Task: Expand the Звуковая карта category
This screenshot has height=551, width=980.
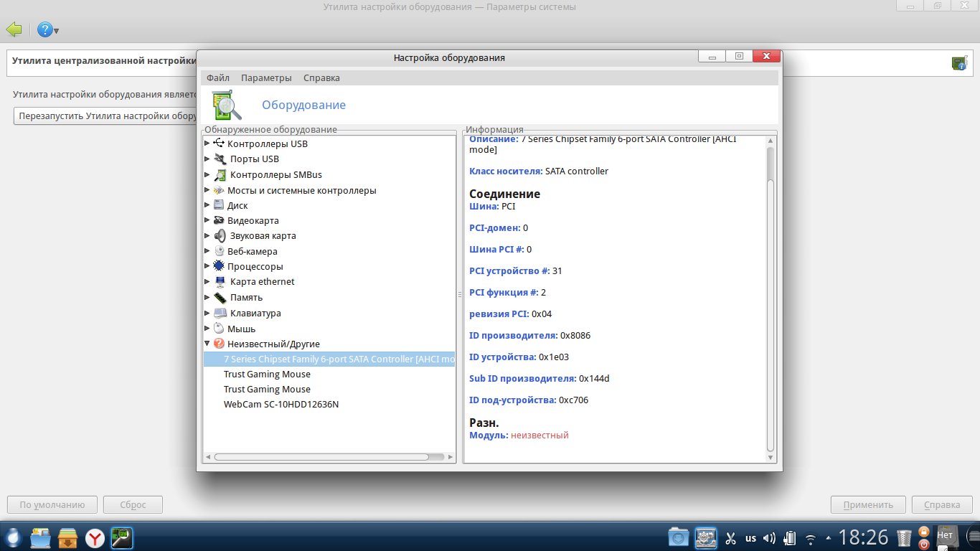Action: [207, 235]
